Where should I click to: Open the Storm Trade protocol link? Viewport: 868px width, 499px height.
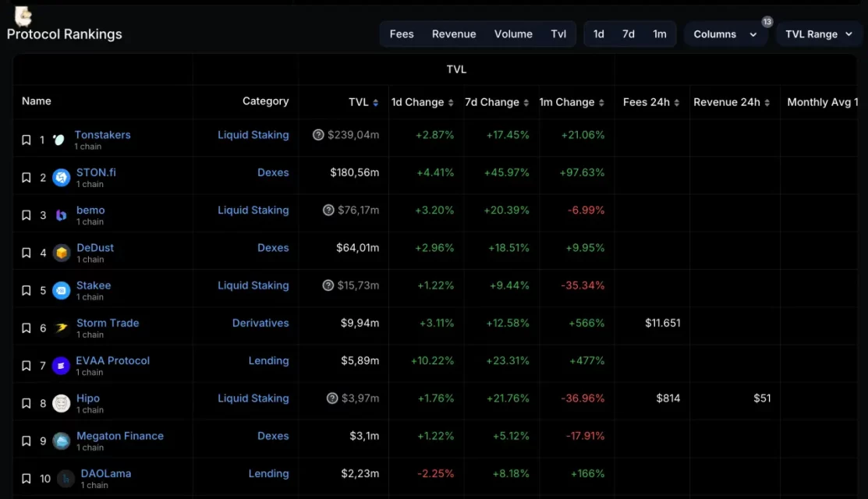tap(108, 323)
